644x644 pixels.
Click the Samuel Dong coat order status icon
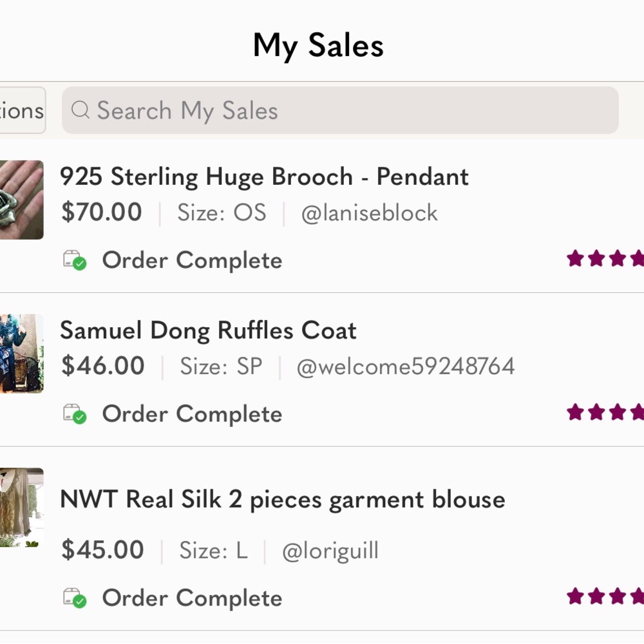point(74,413)
